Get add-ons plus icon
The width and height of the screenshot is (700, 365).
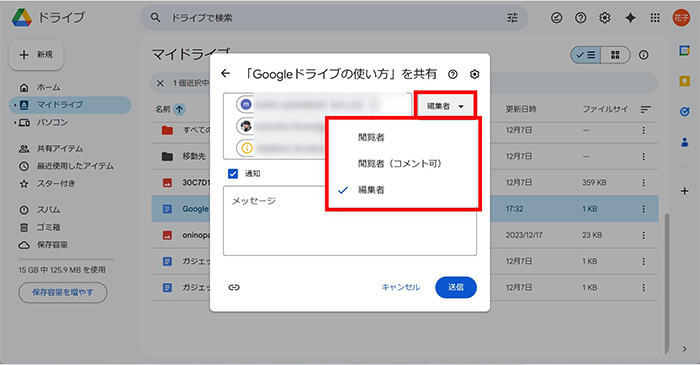click(x=684, y=191)
